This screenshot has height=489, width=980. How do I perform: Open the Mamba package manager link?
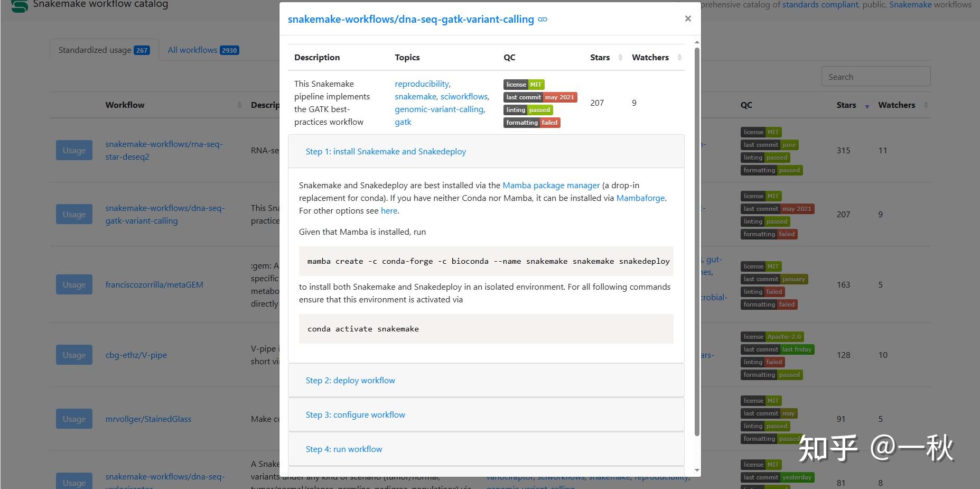point(551,186)
